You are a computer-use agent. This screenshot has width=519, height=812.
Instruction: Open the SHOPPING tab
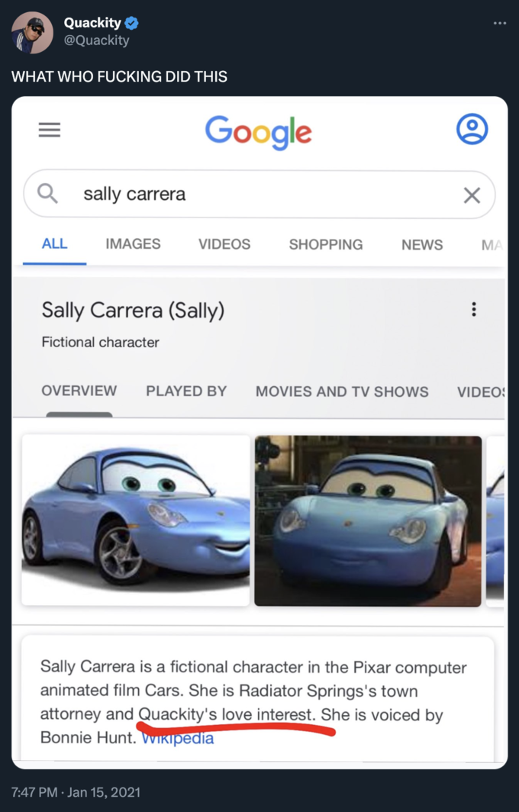326,244
